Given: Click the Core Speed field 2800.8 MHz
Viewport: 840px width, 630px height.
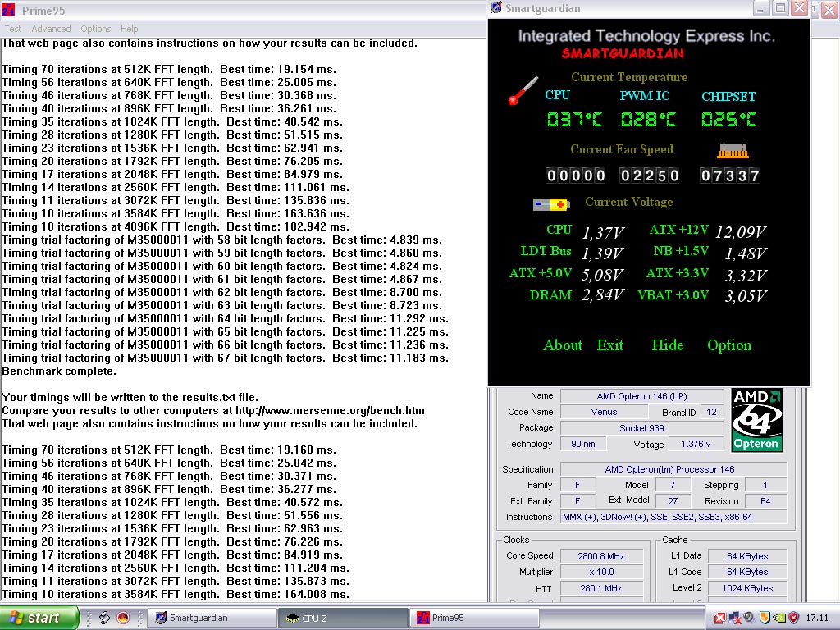Looking at the screenshot, I should click(x=601, y=556).
